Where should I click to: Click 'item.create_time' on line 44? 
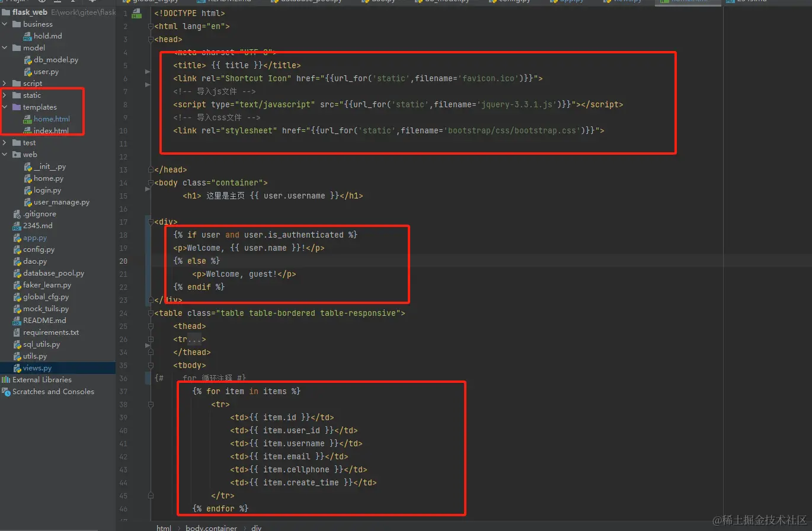pyautogui.click(x=301, y=482)
